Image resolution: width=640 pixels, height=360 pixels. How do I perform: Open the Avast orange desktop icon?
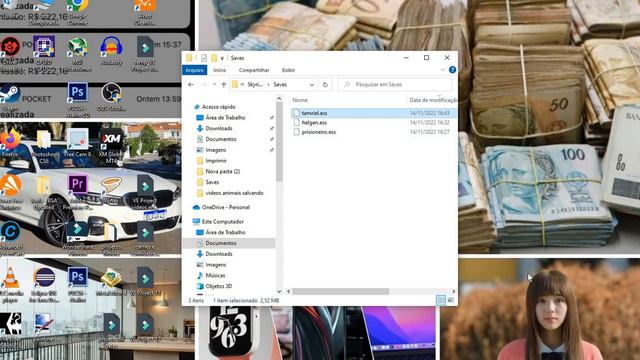pos(10,192)
